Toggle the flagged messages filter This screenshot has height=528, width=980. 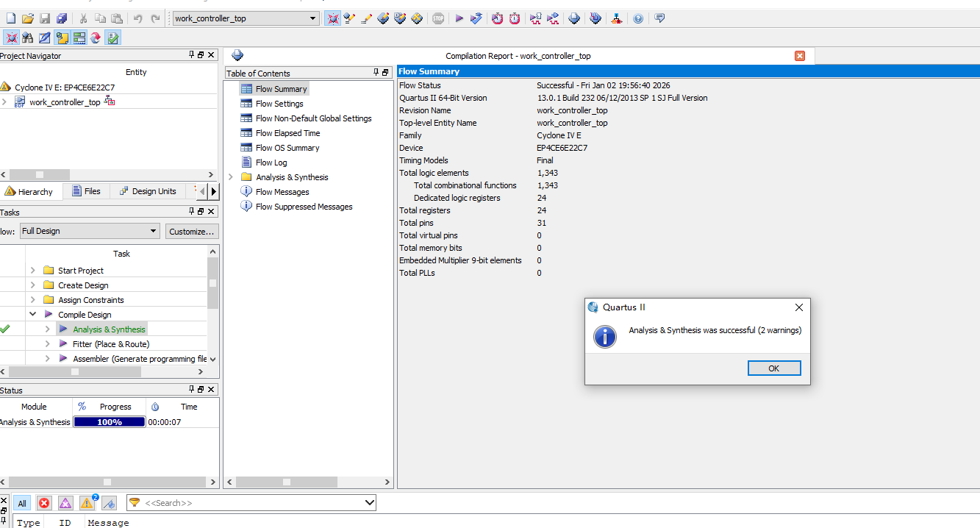click(x=109, y=504)
